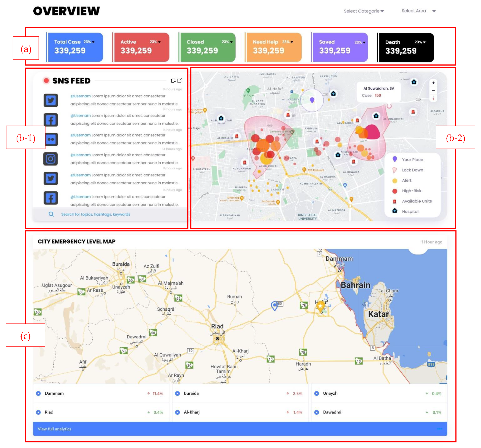Screen dimensions: 481x448
Task: Select the Dawadmi city radio button
Action: click(x=316, y=412)
